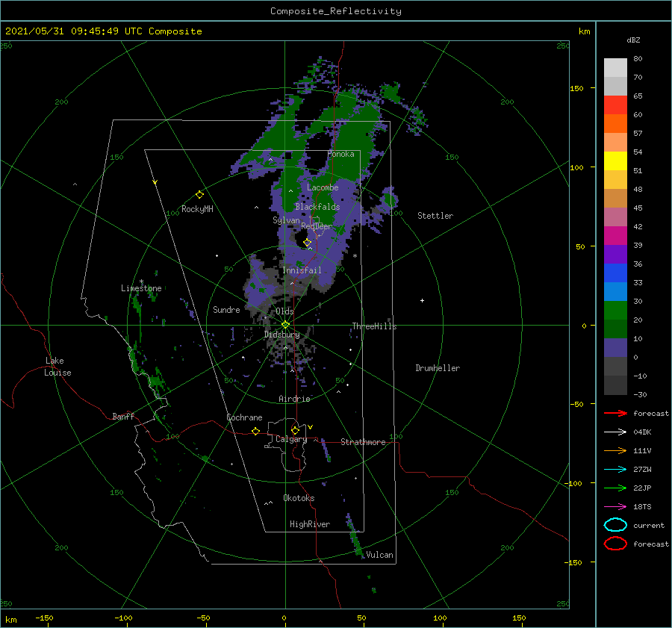
Task: Click the Banff label
Action: pyautogui.click(x=123, y=416)
